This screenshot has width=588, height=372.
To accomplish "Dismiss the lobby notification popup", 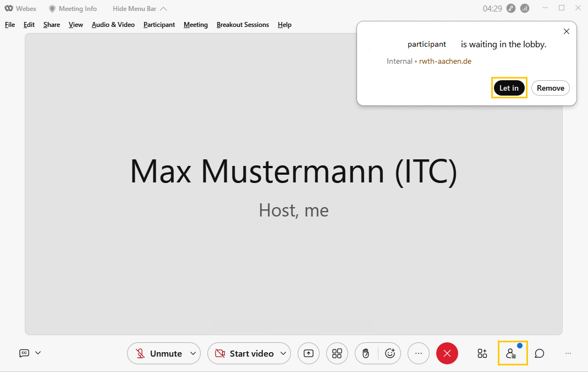I will pyautogui.click(x=567, y=31).
